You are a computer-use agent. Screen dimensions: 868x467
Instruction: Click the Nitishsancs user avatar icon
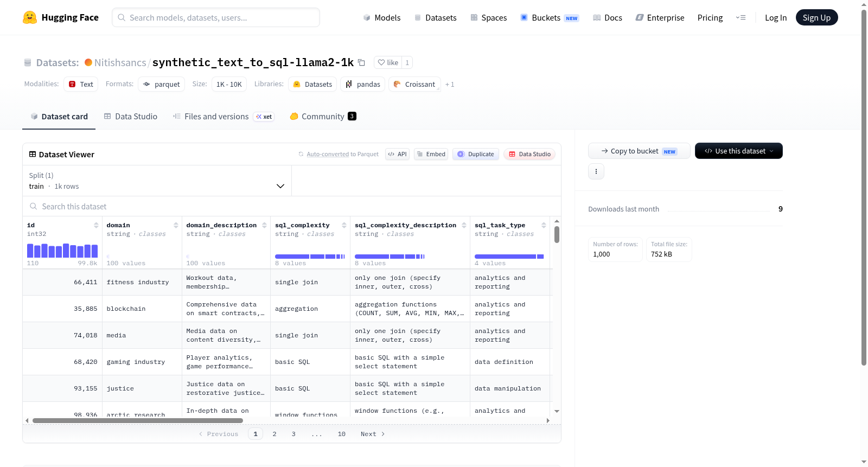[x=88, y=62]
